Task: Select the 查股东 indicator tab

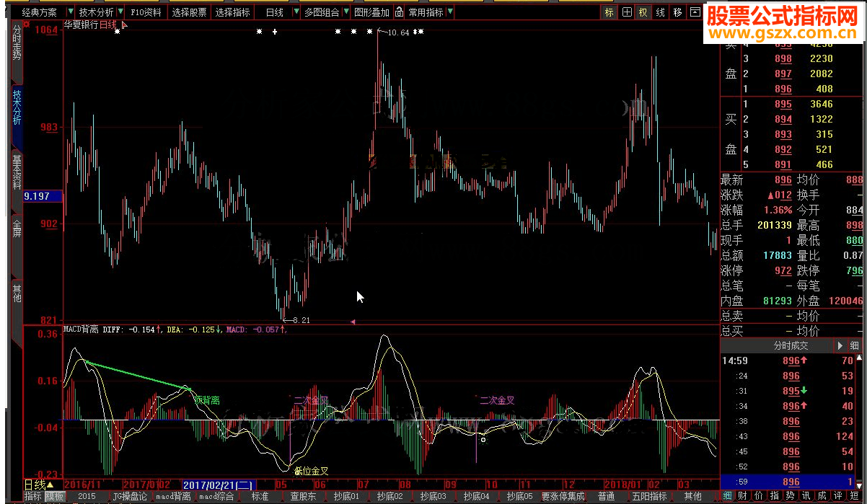Action: pos(303,497)
